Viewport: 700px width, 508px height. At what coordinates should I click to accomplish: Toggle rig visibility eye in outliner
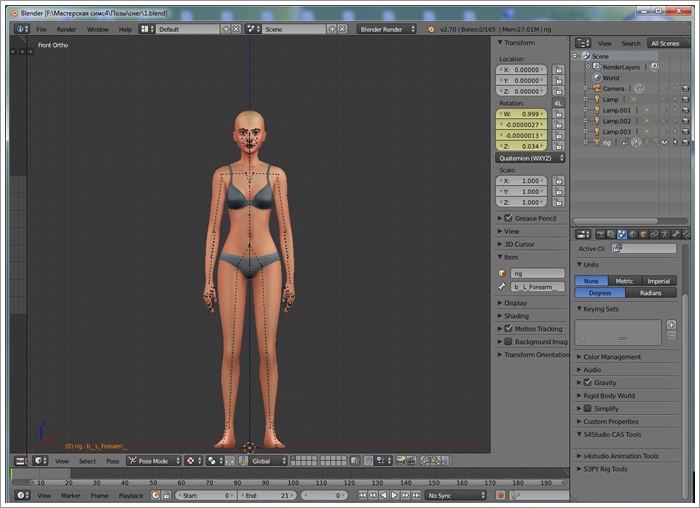[x=662, y=142]
